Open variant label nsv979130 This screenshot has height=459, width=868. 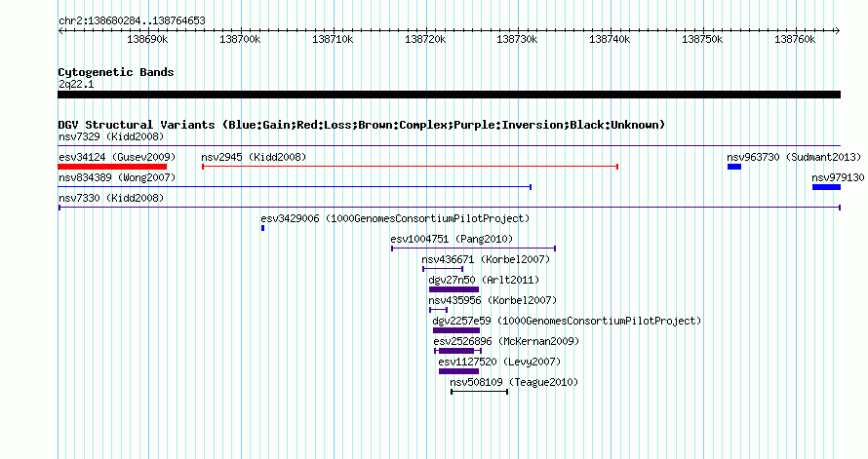(838, 177)
